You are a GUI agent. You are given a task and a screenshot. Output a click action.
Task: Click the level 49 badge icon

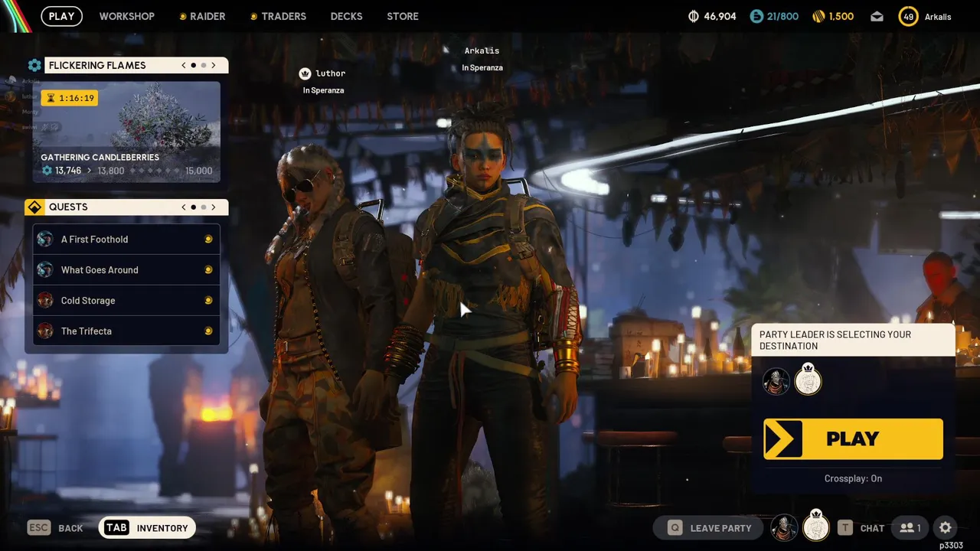(x=909, y=16)
